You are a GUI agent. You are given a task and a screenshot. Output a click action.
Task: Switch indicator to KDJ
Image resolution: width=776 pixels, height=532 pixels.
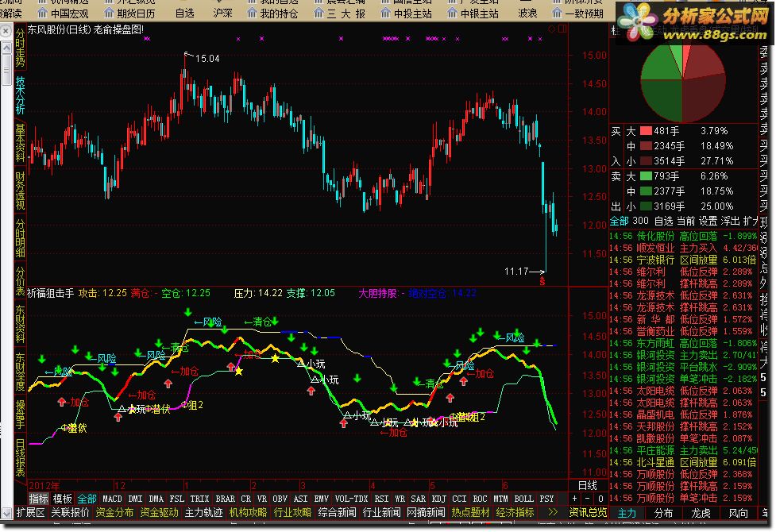[439, 499]
